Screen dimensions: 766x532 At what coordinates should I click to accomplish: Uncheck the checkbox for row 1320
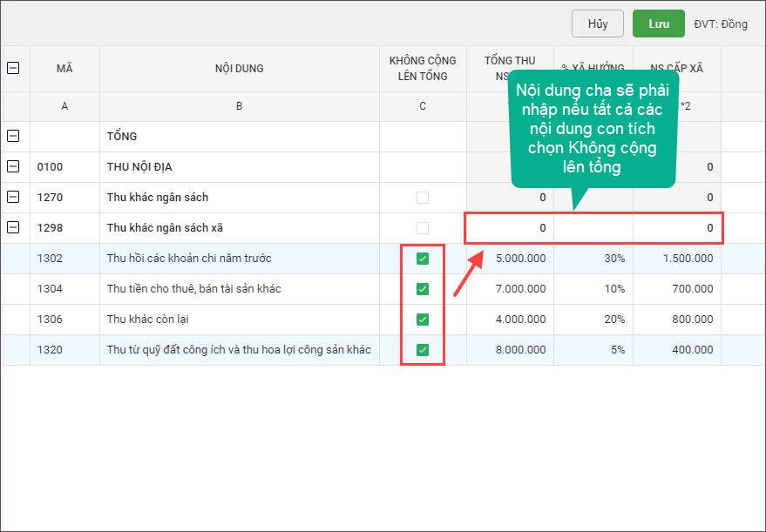pyautogui.click(x=423, y=350)
